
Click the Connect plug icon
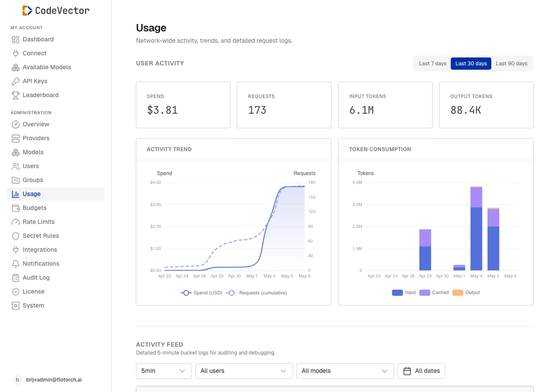(16, 53)
